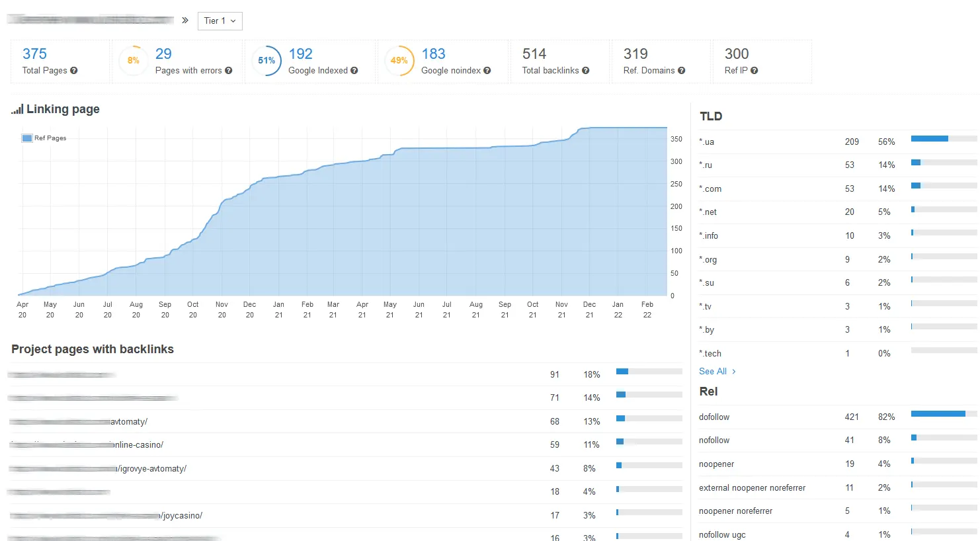Image resolution: width=980 pixels, height=541 pixels.
Task: Select the *.com TLD row
Action: coord(838,188)
